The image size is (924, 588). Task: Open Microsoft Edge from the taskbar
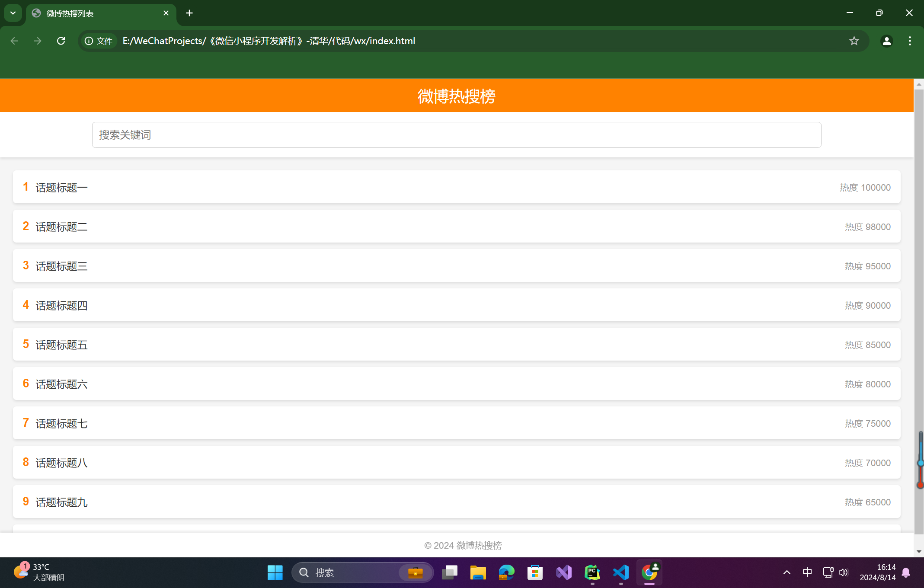coord(506,572)
